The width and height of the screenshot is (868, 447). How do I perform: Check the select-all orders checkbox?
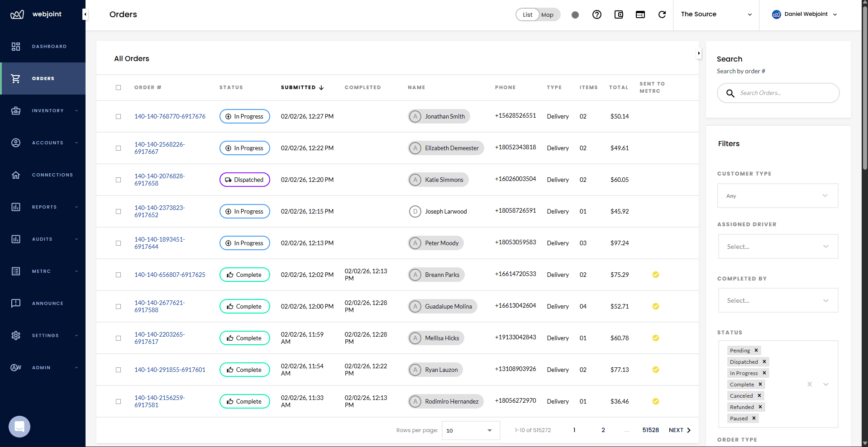tap(118, 87)
